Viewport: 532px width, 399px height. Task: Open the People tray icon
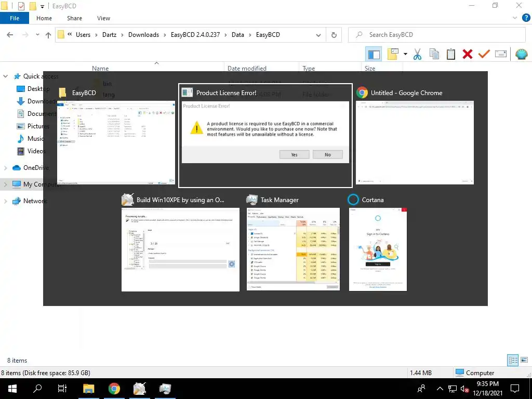(x=421, y=389)
